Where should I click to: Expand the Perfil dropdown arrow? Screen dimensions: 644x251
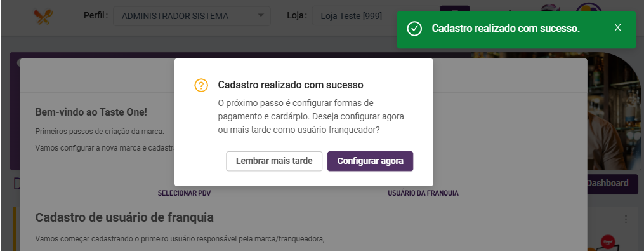[x=260, y=16]
